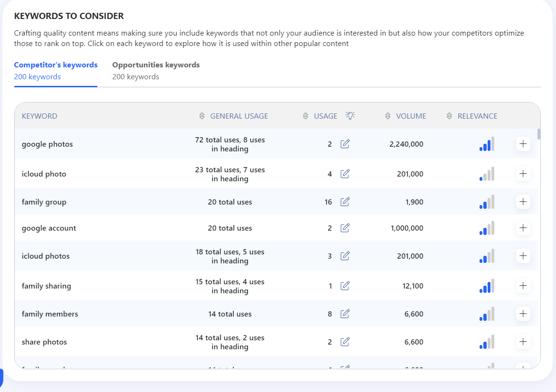Add the icloud photos keyword with plus button
This screenshot has width=556, height=392.
pyautogui.click(x=523, y=255)
